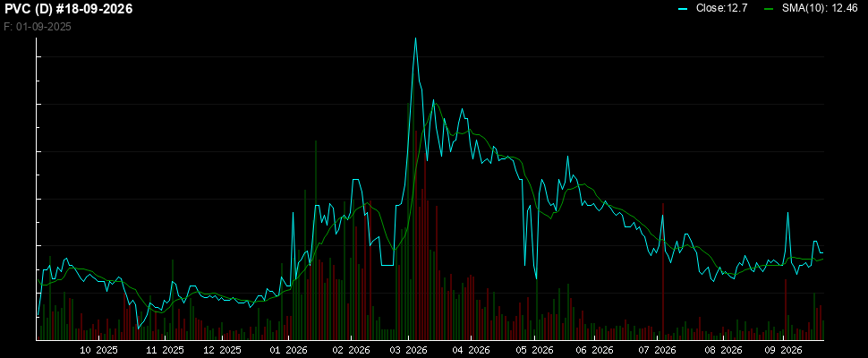Click the 09 2026 date axis label
This screenshot has width=868, height=358.
point(784,350)
